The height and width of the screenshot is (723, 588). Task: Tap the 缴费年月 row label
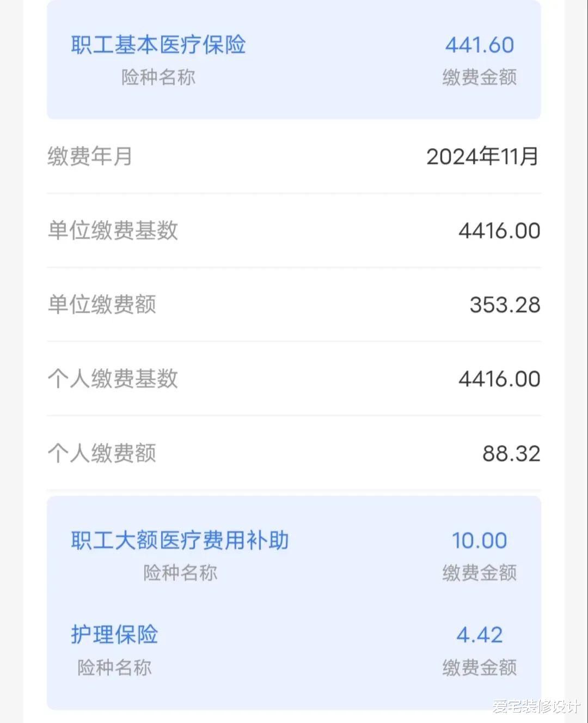pyautogui.click(x=90, y=156)
